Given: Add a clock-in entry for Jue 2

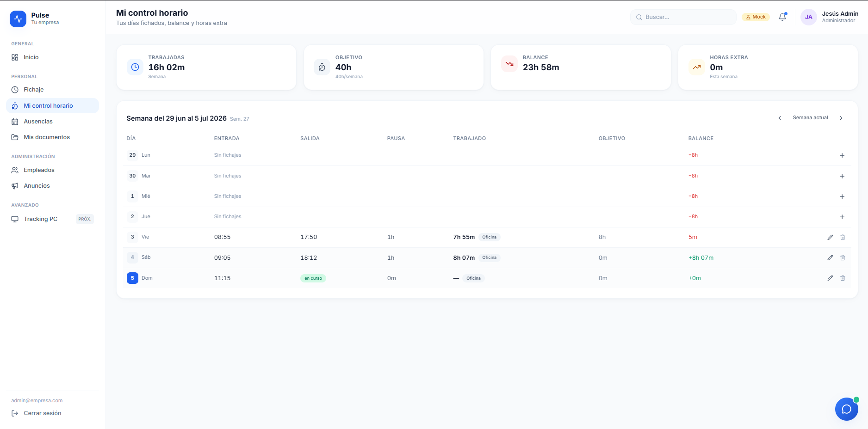Looking at the screenshot, I should [842, 217].
